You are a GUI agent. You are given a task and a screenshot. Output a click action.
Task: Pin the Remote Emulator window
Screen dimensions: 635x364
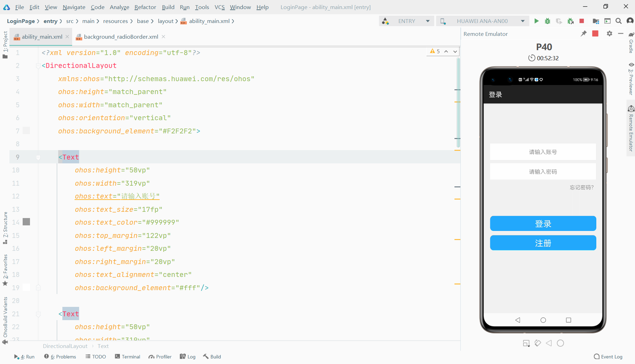583,33
